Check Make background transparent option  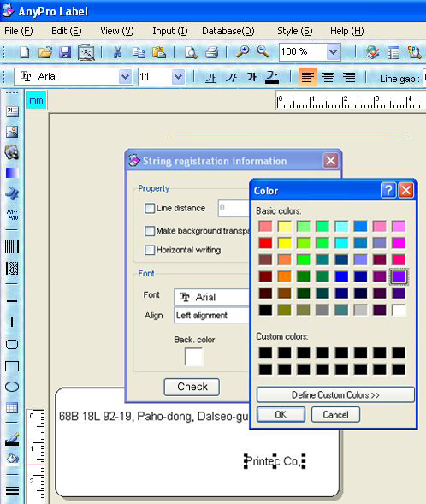click(x=150, y=231)
